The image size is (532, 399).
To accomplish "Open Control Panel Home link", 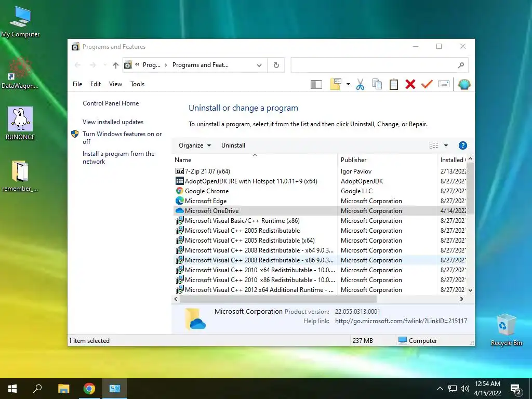I will coord(111,103).
